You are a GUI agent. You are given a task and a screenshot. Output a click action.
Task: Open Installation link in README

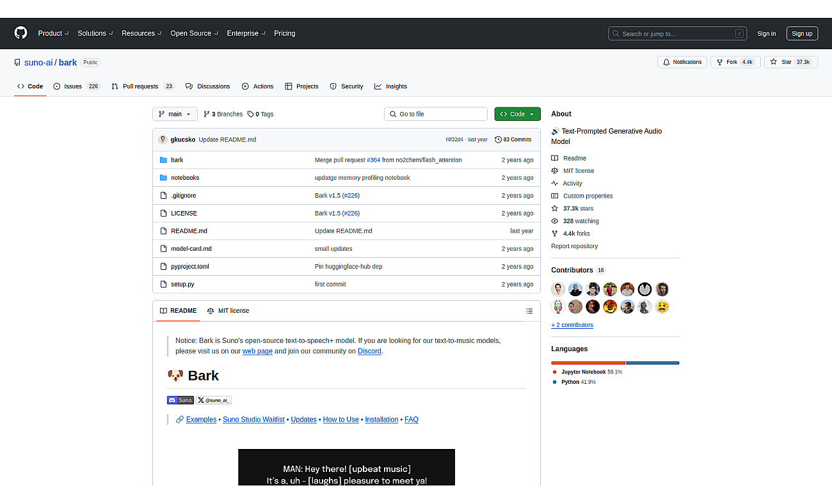381,420
